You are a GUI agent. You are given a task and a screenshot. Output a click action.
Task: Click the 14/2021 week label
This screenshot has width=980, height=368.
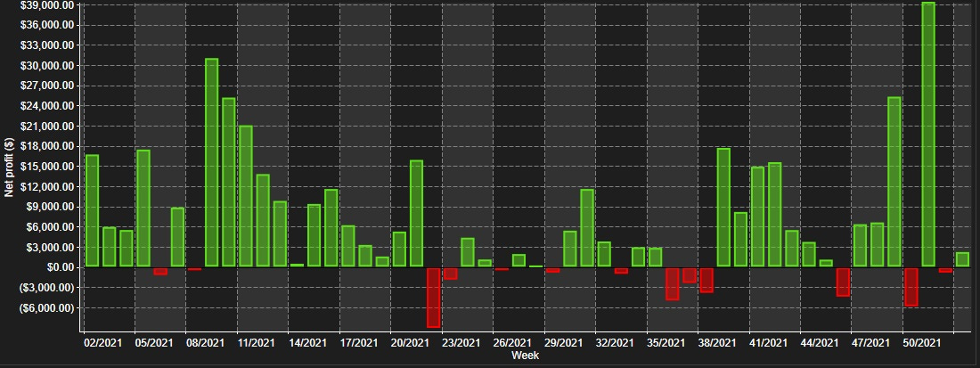308,343
